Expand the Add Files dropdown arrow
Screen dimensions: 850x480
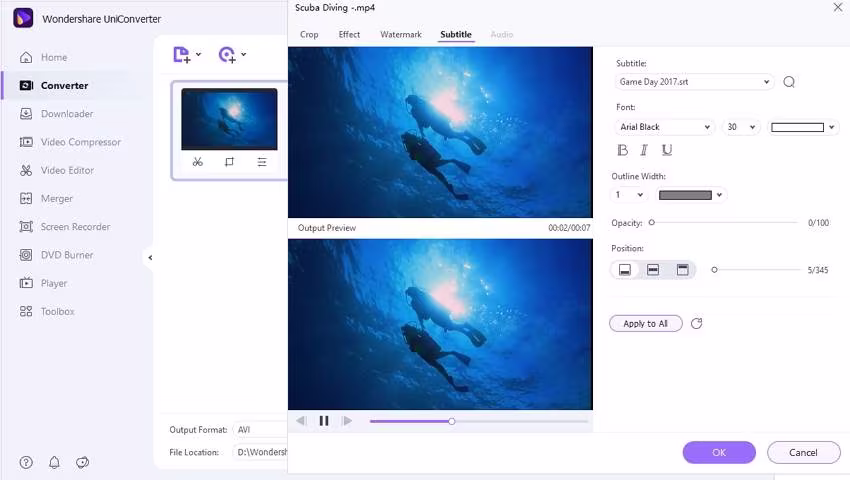pyautogui.click(x=198, y=54)
